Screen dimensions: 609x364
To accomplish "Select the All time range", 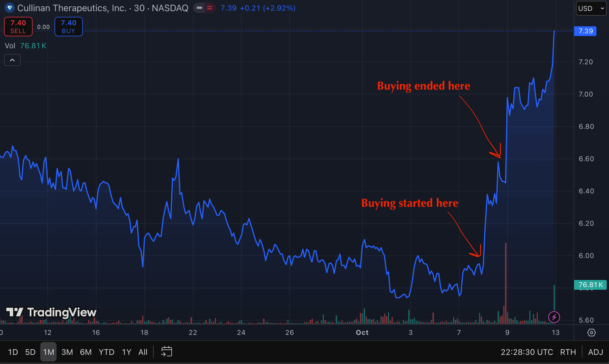I will point(143,352).
